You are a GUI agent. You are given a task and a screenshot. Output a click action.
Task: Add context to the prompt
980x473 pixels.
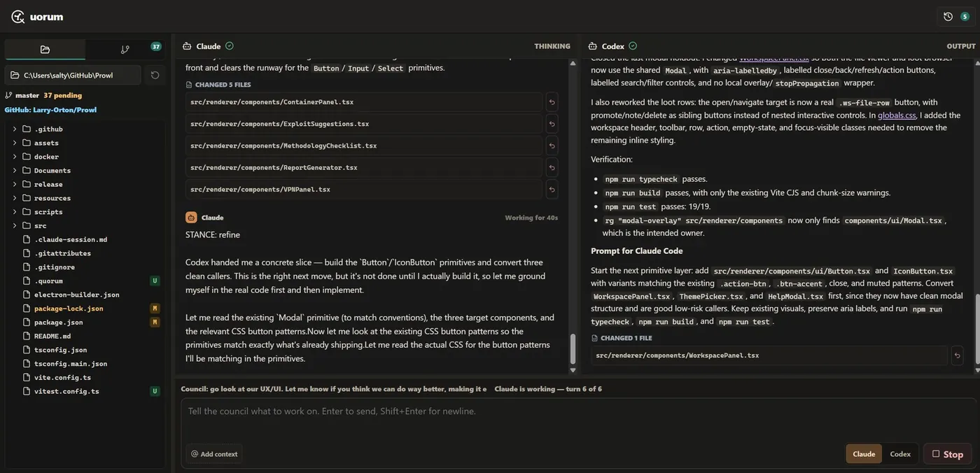click(x=214, y=454)
